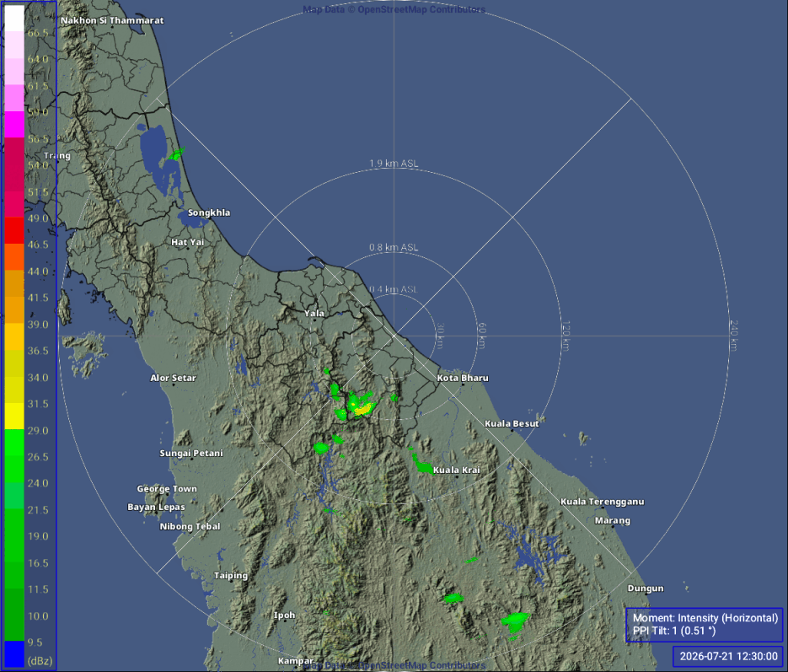Click the Bayan Lepas label
This screenshot has width=788, height=672.
coord(156,507)
